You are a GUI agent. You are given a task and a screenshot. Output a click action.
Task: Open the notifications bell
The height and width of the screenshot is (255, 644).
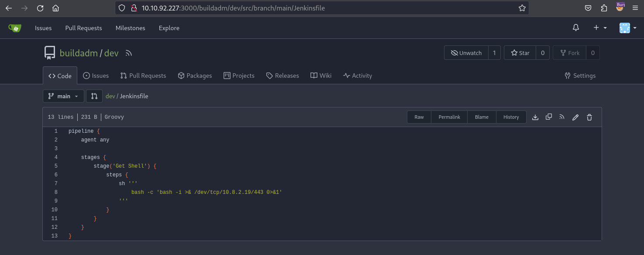click(576, 28)
